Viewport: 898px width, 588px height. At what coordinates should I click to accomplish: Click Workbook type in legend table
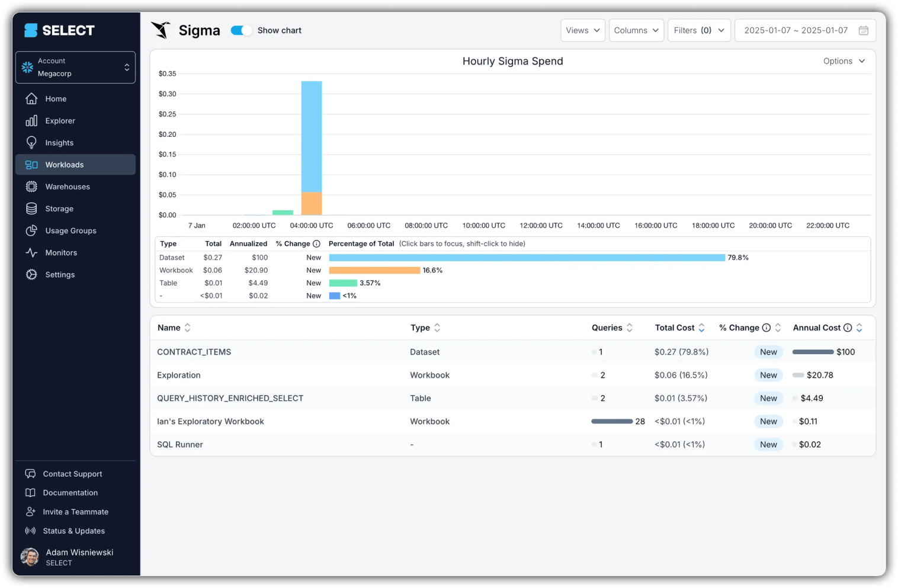176,270
